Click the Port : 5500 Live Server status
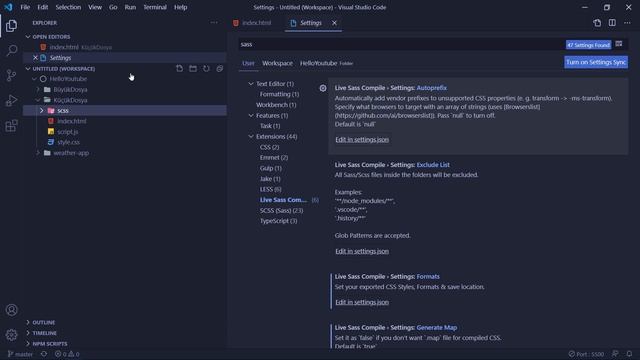Viewport: 640px width, 360px height. coord(587,354)
